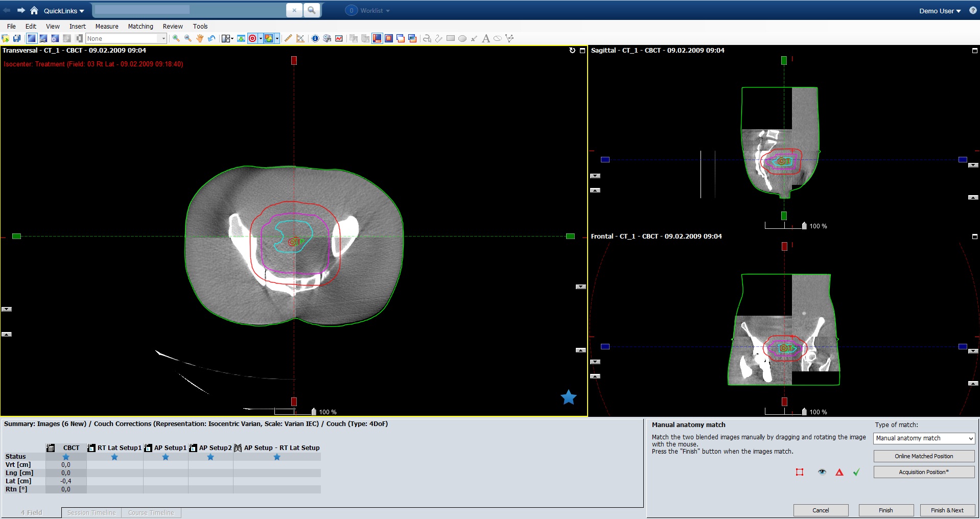Image resolution: width=980 pixels, height=519 pixels.
Task: Open the Matching menu
Action: (x=140, y=26)
